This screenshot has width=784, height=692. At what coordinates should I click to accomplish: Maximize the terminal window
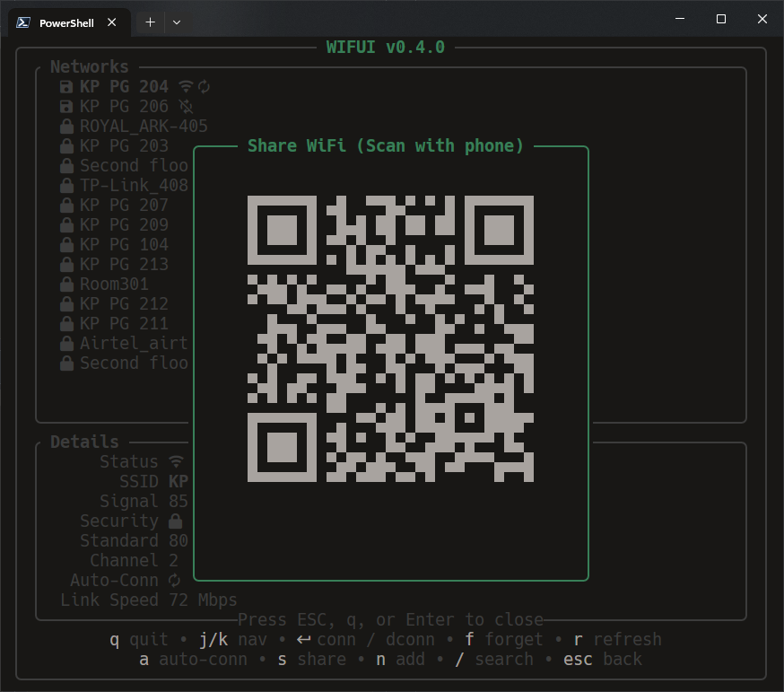click(x=720, y=19)
